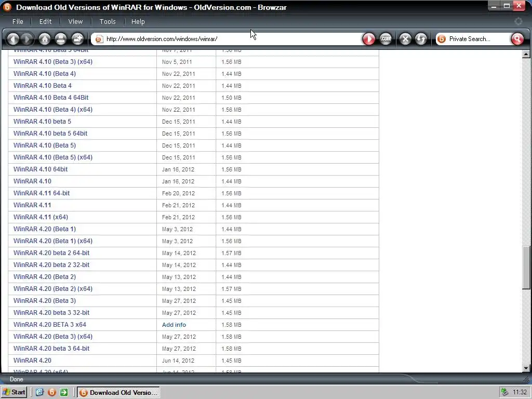Open WinRAR 4.10 (Beta 5) (x64) link
Image resolution: width=532 pixels, height=399 pixels.
coord(53,157)
